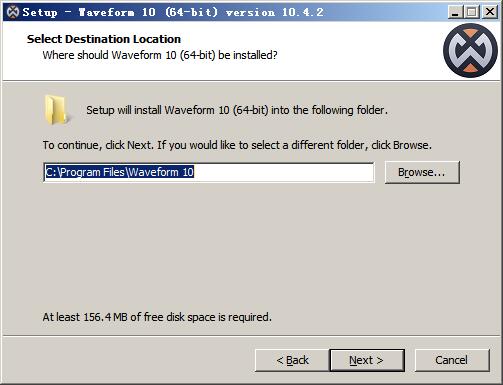
Task: Open the system menu via title bar icon
Action: pyautogui.click(x=13, y=12)
